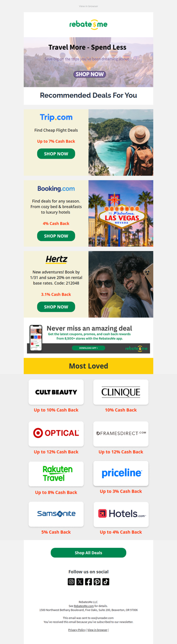Open the TikTok social icon
The height and width of the screenshot is (644, 177).
(x=106, y=582)
